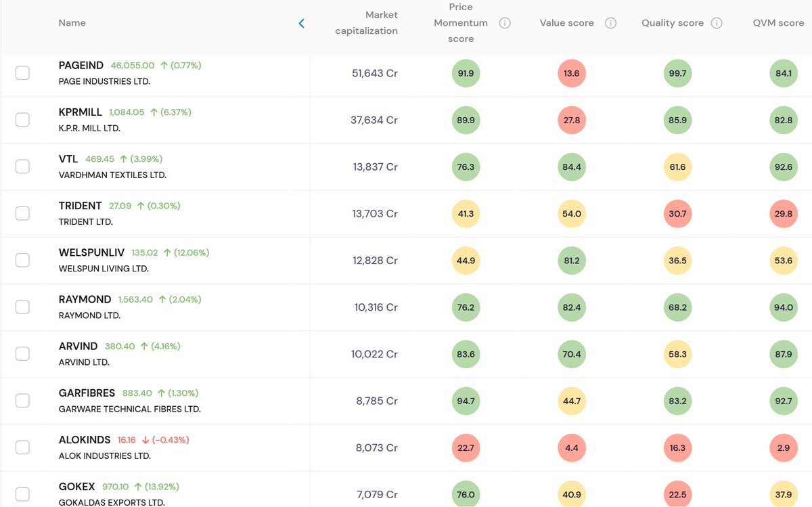
Task: Click WELSPUN LIVING LTD. company name
Action: tap(104, 268)
